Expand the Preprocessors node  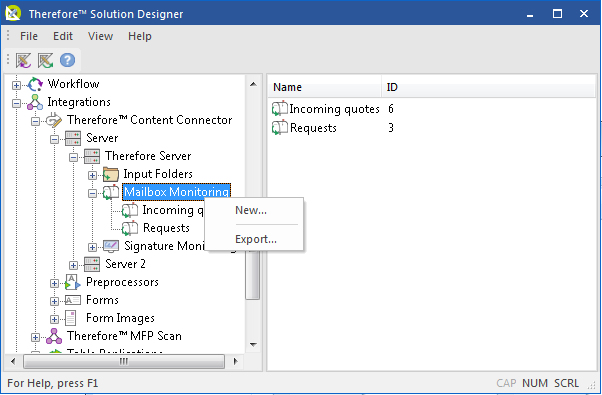coord(54,283)
